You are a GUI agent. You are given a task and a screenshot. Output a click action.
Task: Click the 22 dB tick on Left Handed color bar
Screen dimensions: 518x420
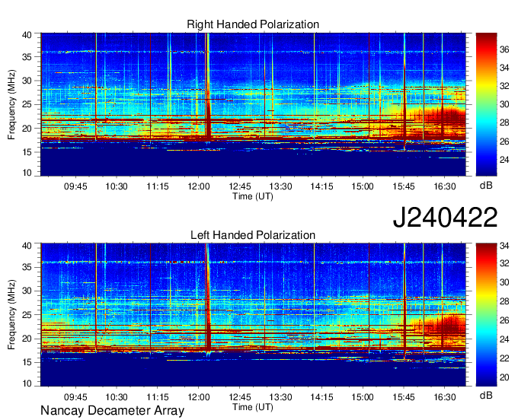tap(504, 358)
